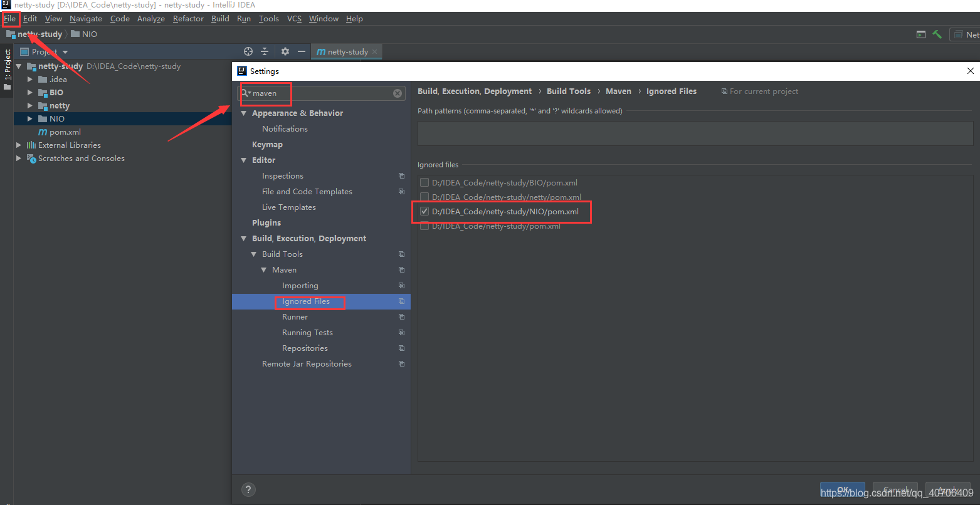Click the project-level icon beside Running Tests
980x505 pixels.
point(401,333)
